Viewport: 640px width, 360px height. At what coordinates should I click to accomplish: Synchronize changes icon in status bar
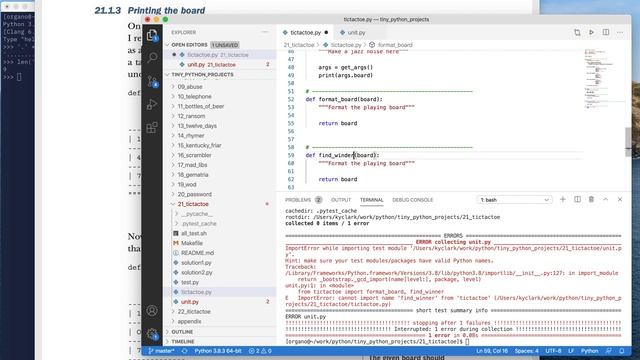(184, 351)
